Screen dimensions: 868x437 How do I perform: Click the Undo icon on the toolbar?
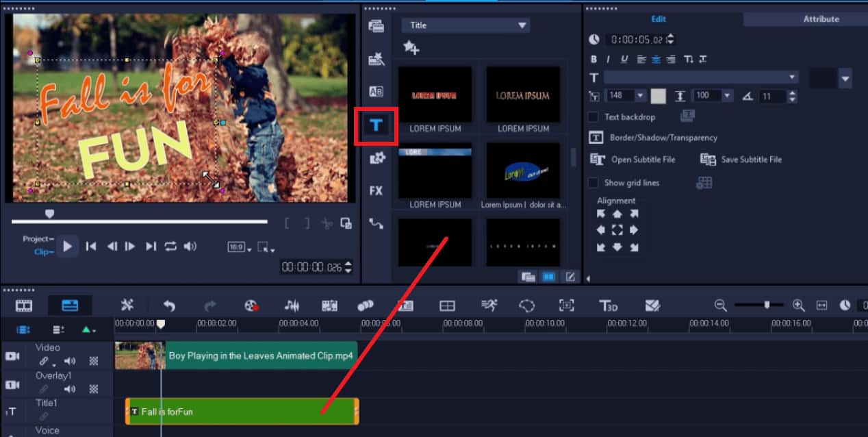pyautogui.click(x=169, y=305)
